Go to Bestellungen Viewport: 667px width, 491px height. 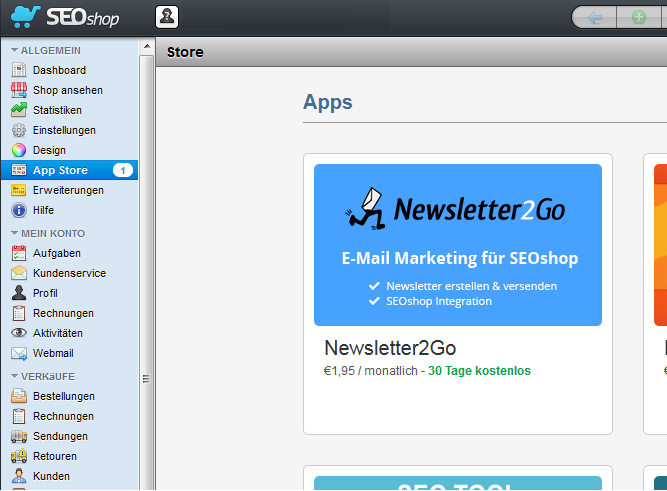64,396
